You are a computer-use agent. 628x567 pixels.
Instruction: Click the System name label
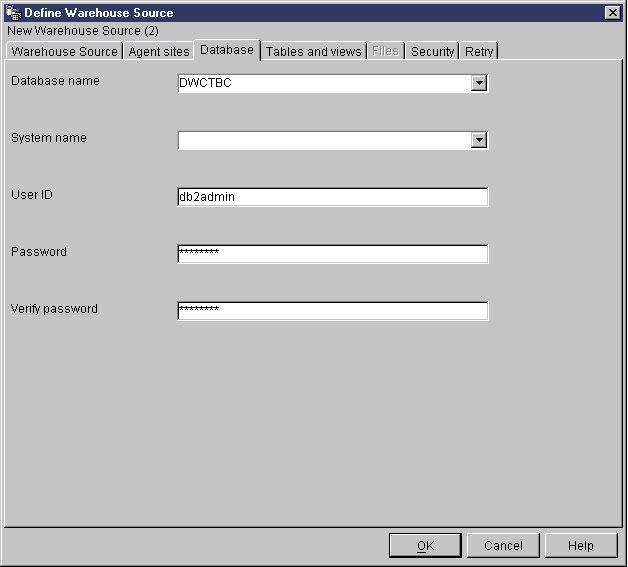[48, 138]
